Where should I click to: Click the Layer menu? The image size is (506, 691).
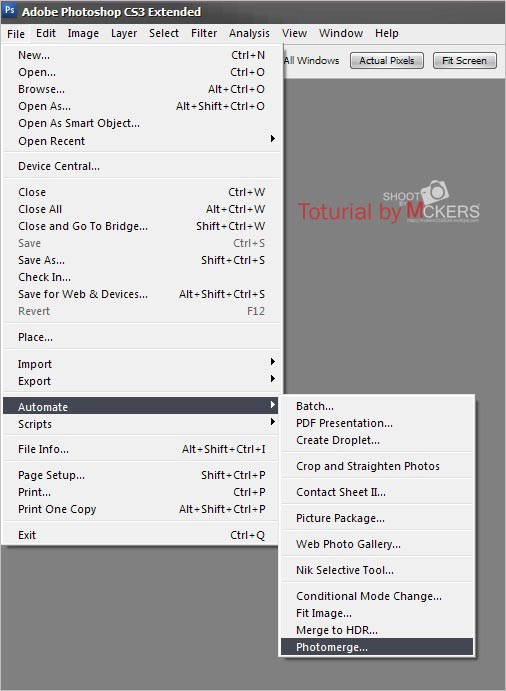click(124, 33)
